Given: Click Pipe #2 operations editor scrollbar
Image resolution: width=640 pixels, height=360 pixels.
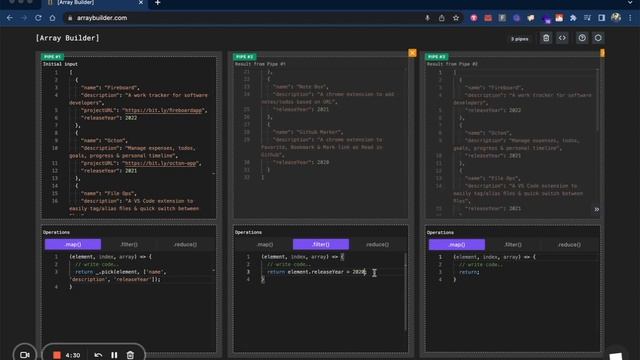Looking at the screenshot, I should (405, 292).
